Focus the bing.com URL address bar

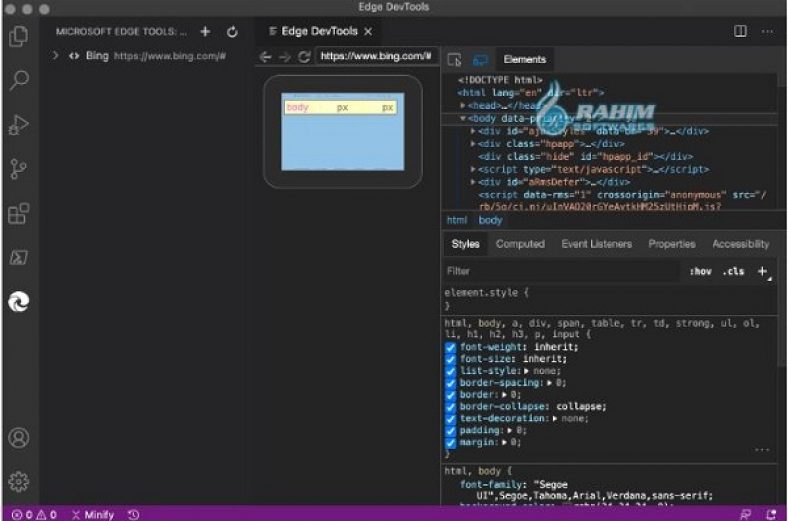[375, 56]
